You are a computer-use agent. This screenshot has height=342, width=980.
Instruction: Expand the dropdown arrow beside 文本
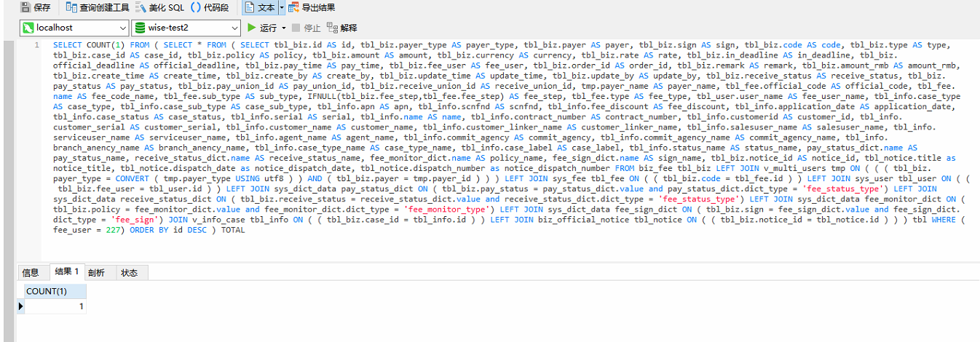[282, 7]
